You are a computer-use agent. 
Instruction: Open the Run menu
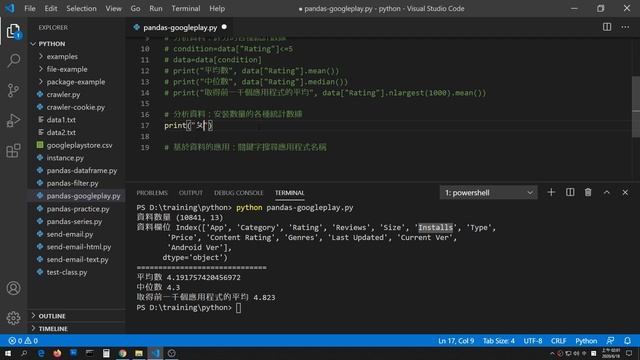156,8
